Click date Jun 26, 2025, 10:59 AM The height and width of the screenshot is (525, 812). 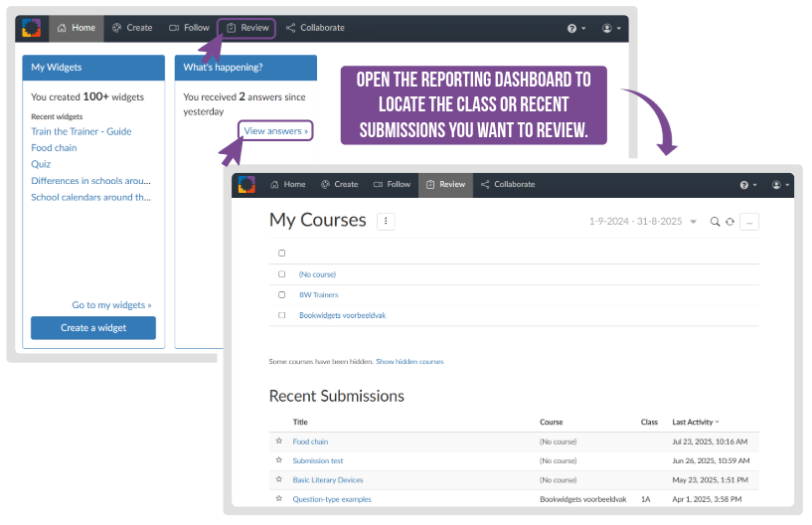(711, 461)
